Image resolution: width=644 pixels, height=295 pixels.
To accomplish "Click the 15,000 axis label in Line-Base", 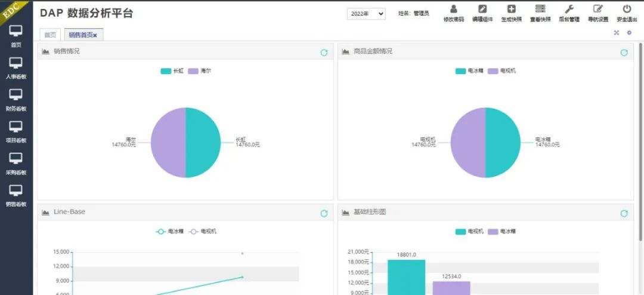I will (x=61, y=252).
